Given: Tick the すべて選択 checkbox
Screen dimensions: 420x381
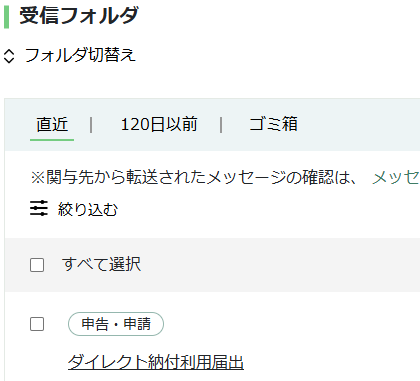Looking at the screenshot, I should (x=37, y=265).
